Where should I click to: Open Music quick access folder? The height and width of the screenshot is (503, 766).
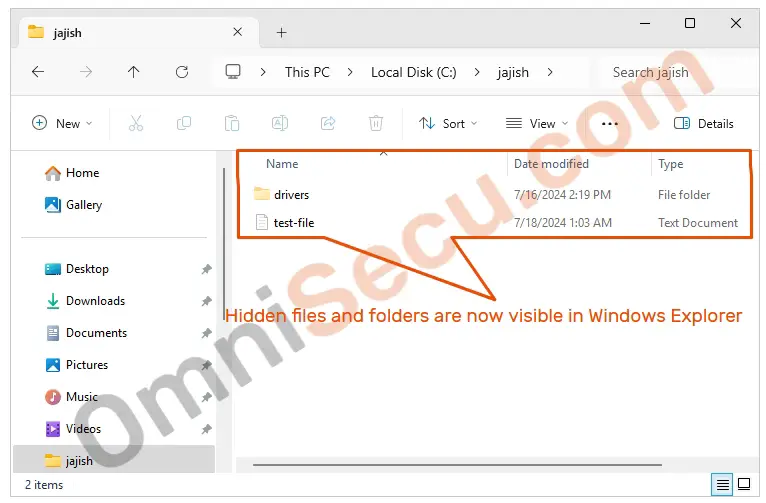(x=71, y=397)
